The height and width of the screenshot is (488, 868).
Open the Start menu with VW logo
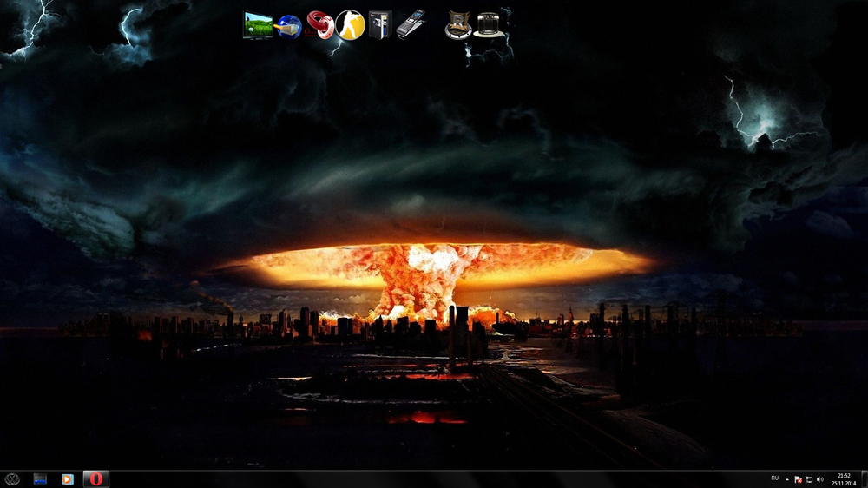tap(12, 478)
